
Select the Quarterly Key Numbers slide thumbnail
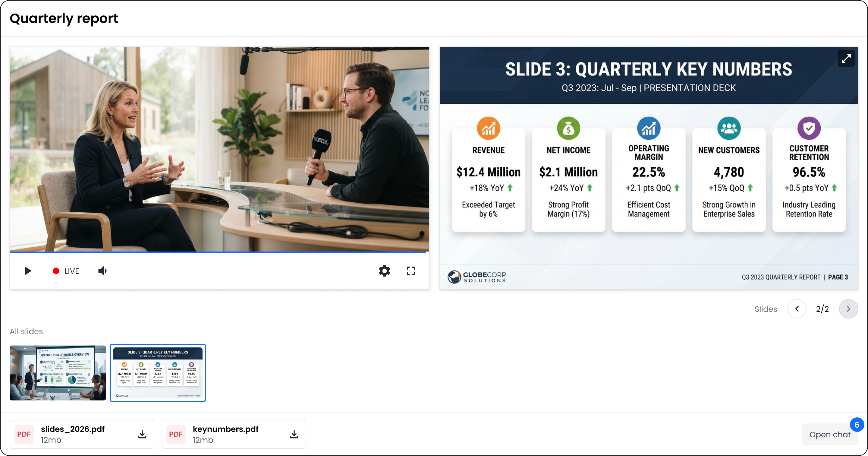tap(158, 373)
